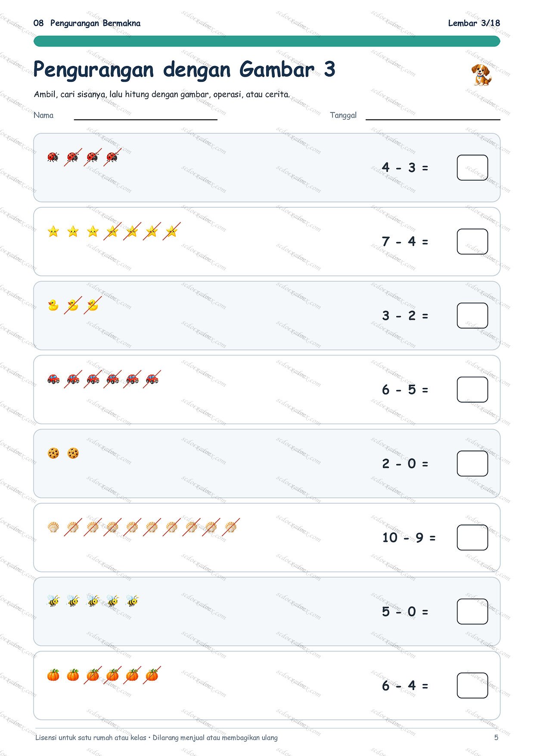Click the first cookie icon
Image resolution: width=534 pixels, height=756 pixels.
(x=53, y=453)
